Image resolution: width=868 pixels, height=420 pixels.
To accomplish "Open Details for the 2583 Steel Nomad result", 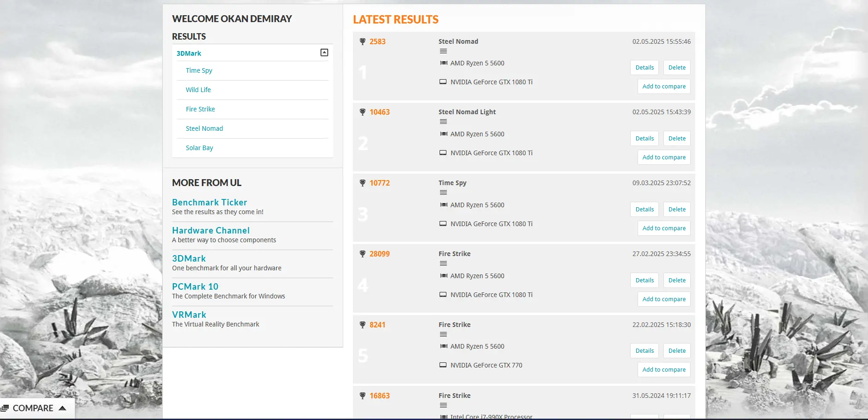I will pyautogui.click(x=645, y=68).
